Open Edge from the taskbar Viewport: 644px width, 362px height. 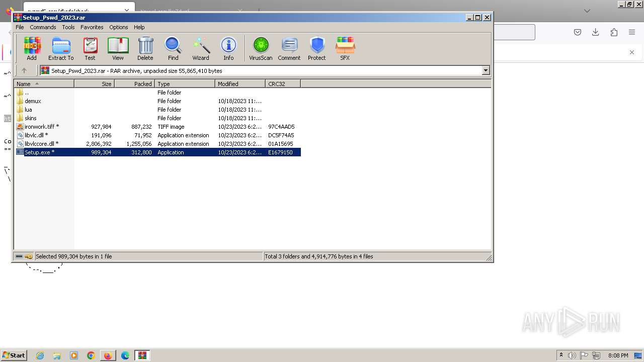[x=125, y=355]
